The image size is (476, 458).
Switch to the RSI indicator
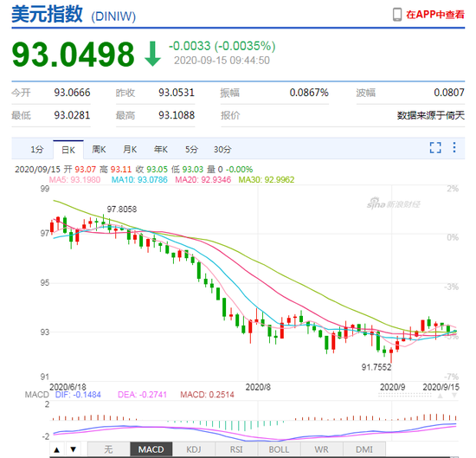[236, 449]
